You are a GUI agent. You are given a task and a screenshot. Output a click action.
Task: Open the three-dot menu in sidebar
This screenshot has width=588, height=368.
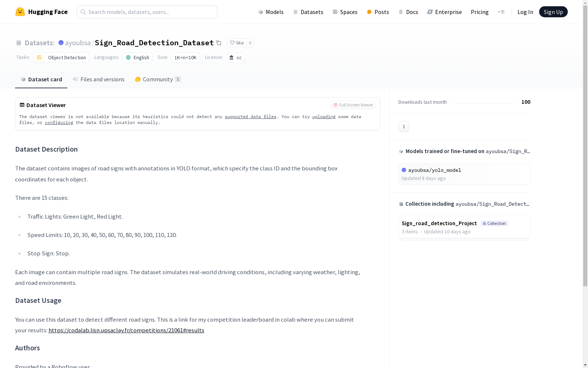pyautogui.click(x=404, y=127)
